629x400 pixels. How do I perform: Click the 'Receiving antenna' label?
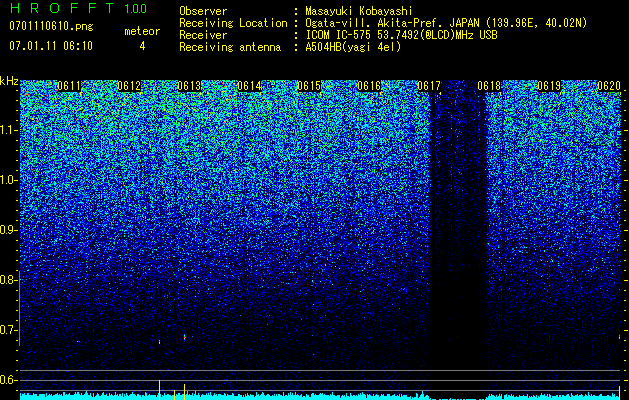click(x=230, y=47)
